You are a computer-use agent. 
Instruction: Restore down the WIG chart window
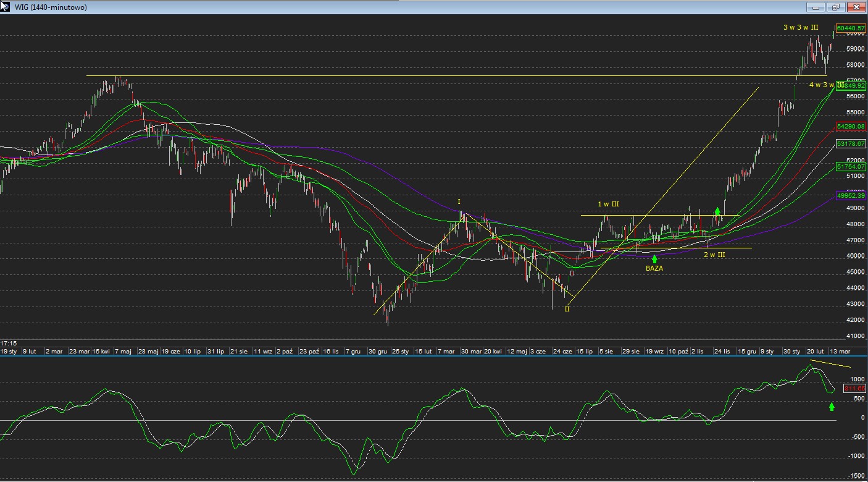[836, 7]
